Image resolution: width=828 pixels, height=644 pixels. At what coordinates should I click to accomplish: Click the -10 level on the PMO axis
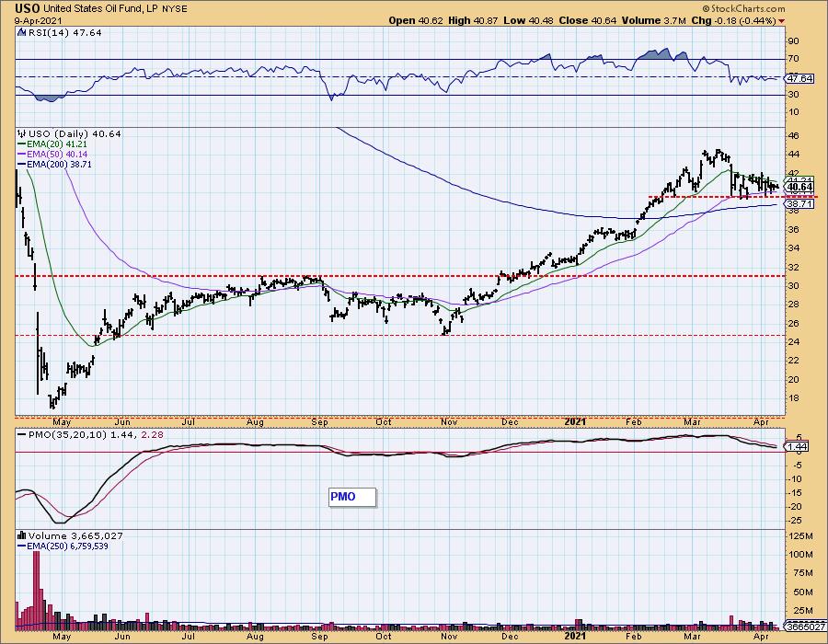coord(797,479)
